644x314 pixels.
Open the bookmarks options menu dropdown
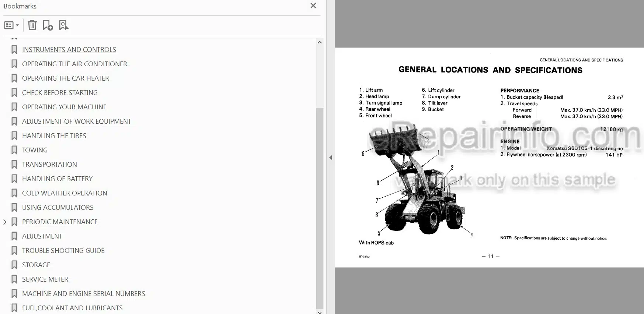coord(11,25)
